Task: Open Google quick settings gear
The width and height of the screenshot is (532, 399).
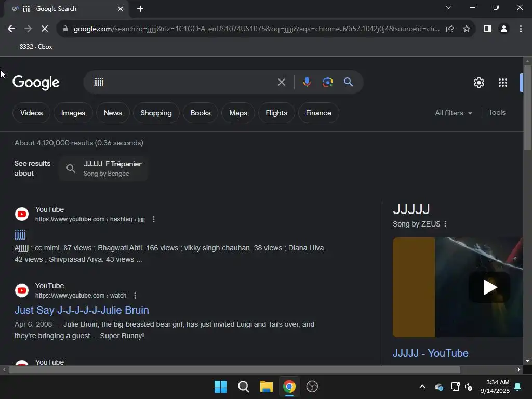Action: pyautogui.click(x=478, y=83)
